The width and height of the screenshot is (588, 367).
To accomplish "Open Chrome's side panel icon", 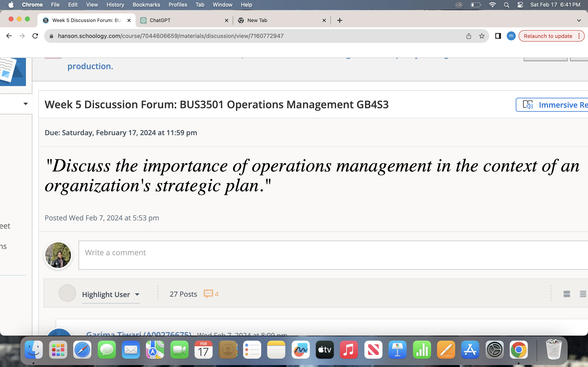I will 498,36.
